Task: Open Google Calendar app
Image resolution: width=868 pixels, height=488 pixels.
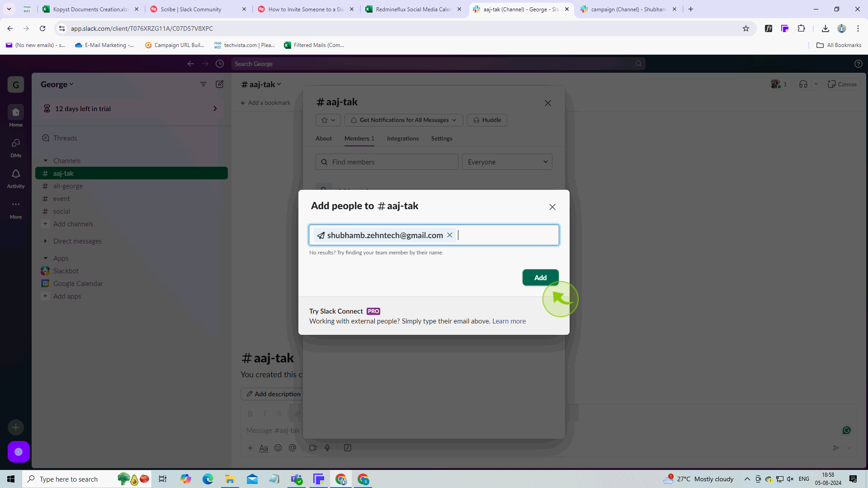Action: [78, 284]
